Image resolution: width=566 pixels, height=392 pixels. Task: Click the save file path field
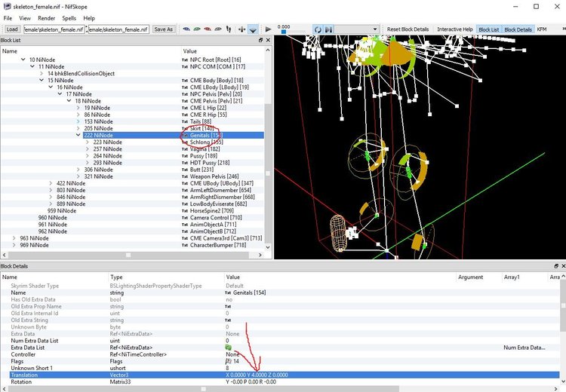click(x=118, y=29)
